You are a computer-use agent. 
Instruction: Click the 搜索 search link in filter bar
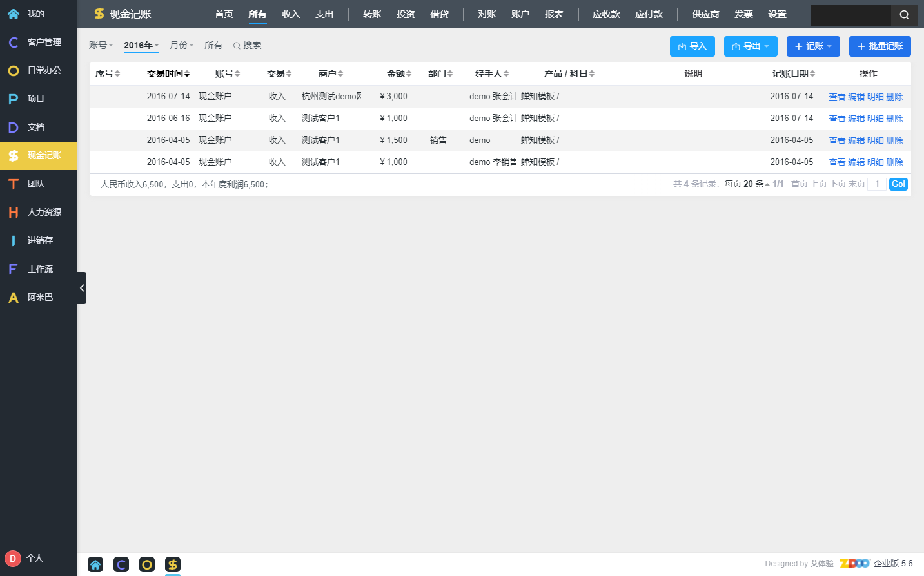(x=247, y=45)
